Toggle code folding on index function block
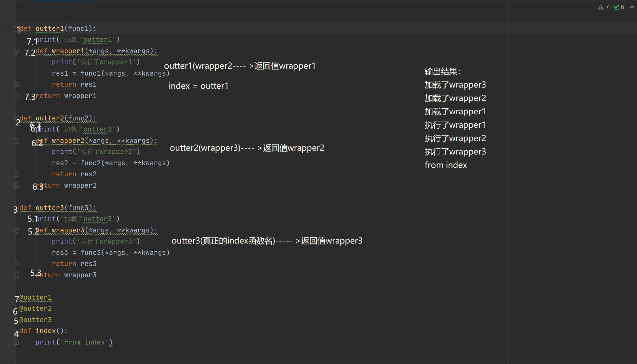This screenshot has height=364, width=637. tap(15, 330)
